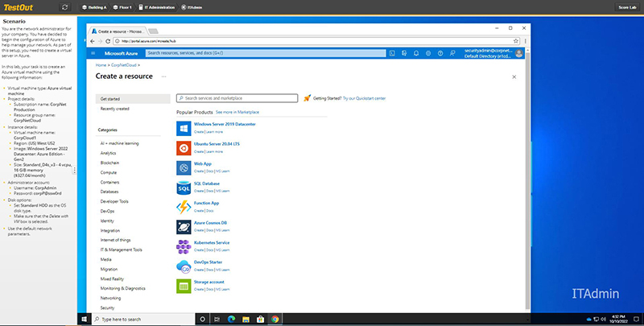Go back in the browser
Image resolution: width=644 pixels, height=326 pixels.
coord(93,41)
